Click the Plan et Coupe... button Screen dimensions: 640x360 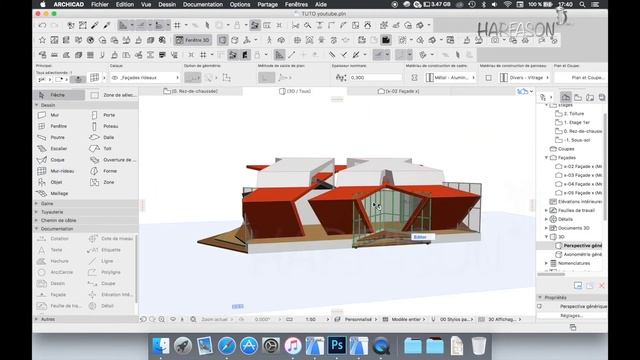coord(580,78)
